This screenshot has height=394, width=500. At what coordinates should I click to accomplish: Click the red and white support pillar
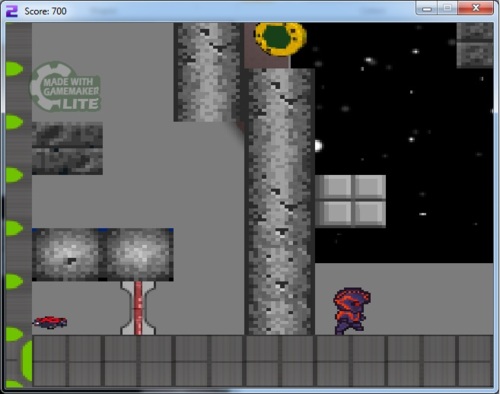coord(138,308)
